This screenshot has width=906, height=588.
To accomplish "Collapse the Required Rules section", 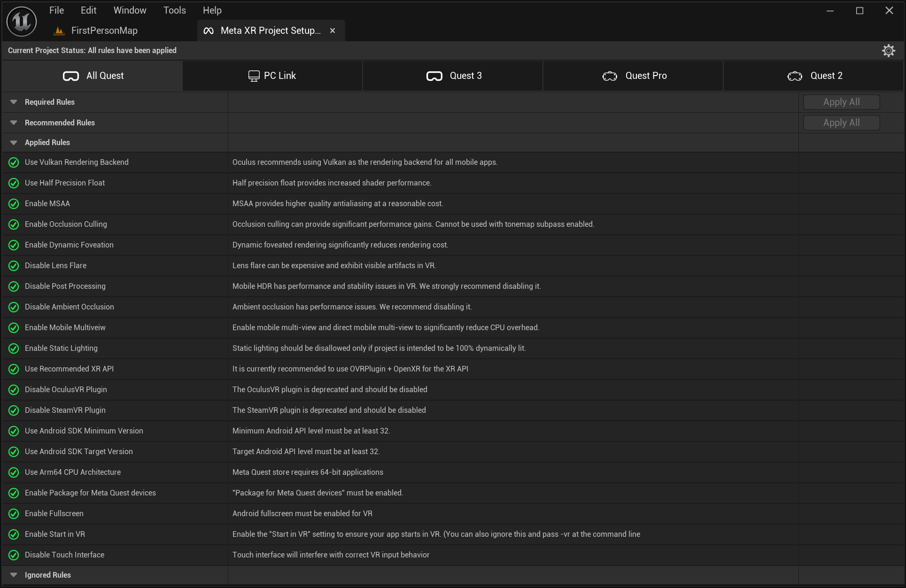I will point(14,102).
